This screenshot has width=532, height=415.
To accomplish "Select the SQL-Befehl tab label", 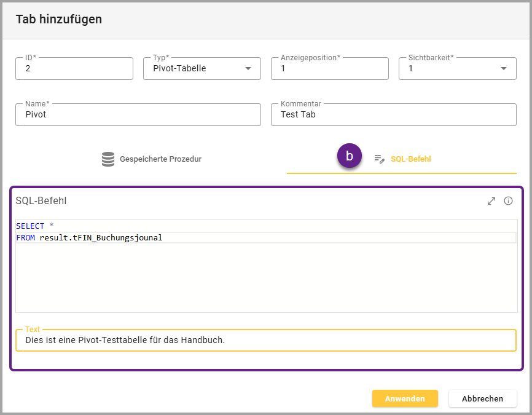I will pyautogui.click(x=410, y=159).
